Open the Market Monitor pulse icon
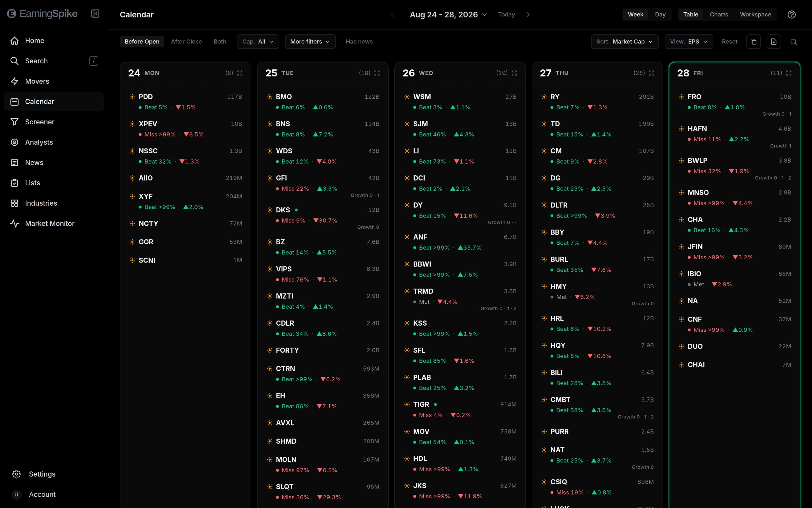The width and height of the screenshot is (812, 508). (14, 224)
